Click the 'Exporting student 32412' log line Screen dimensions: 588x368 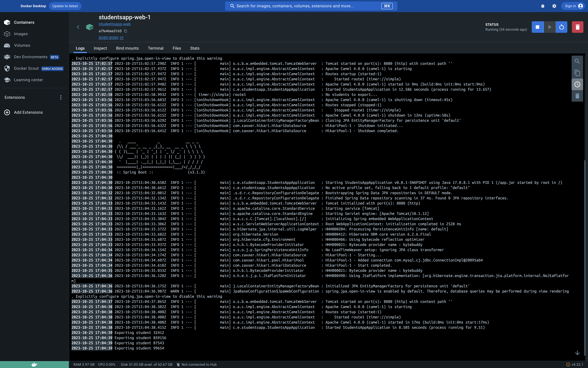pyautogui.click(x=118, y=333)
